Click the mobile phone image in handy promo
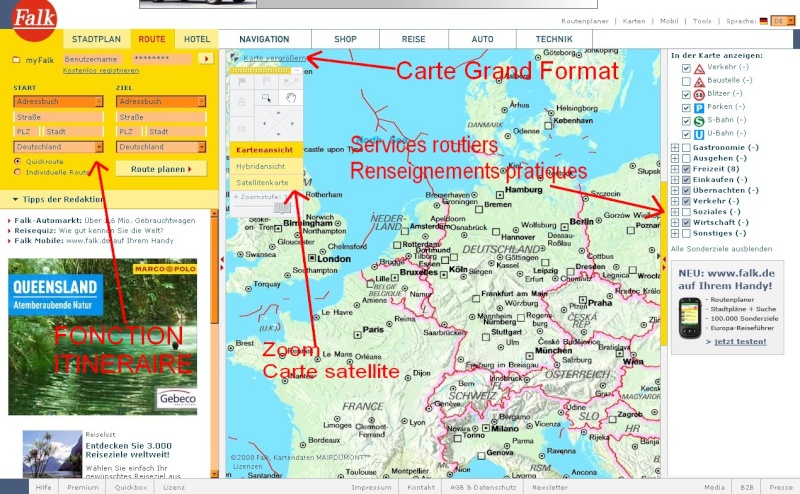This screenshot has height=494, width=800. pos(690,319)
